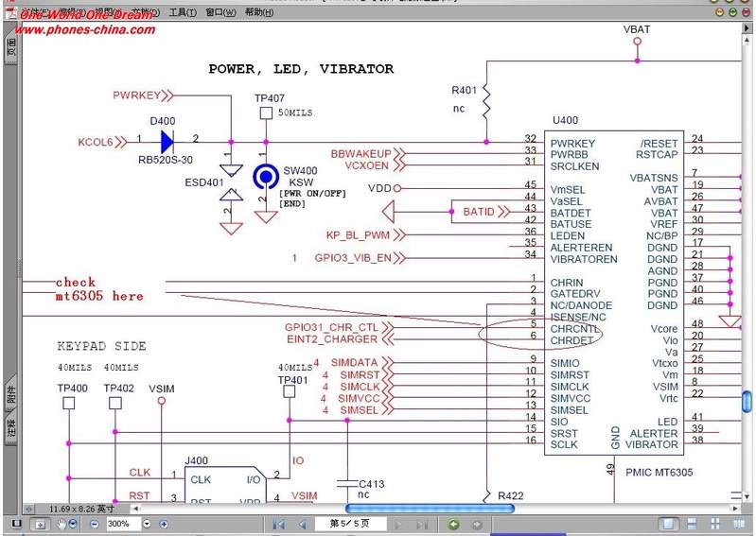Open the 页面 pages side panel tab

click(x=11, y=48)
